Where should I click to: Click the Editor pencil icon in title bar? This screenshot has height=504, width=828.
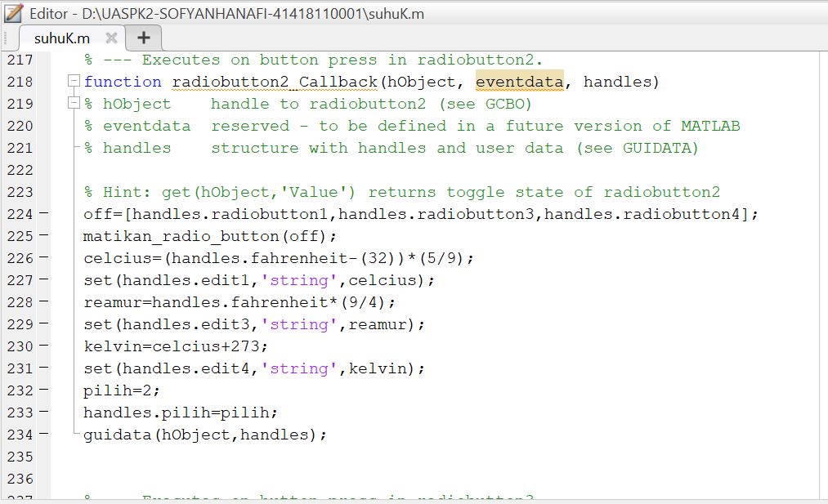(13, 13)
